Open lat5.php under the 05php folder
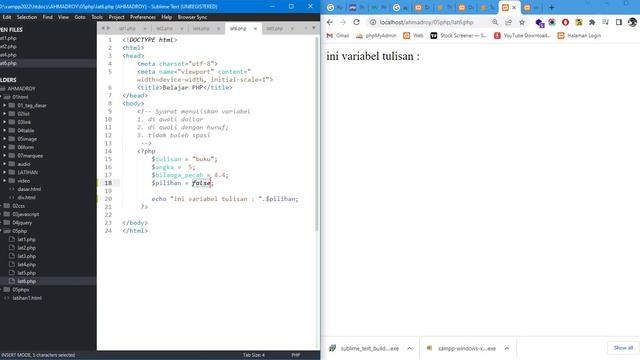Viewport: 640px width, 360px height. [27, 273]
